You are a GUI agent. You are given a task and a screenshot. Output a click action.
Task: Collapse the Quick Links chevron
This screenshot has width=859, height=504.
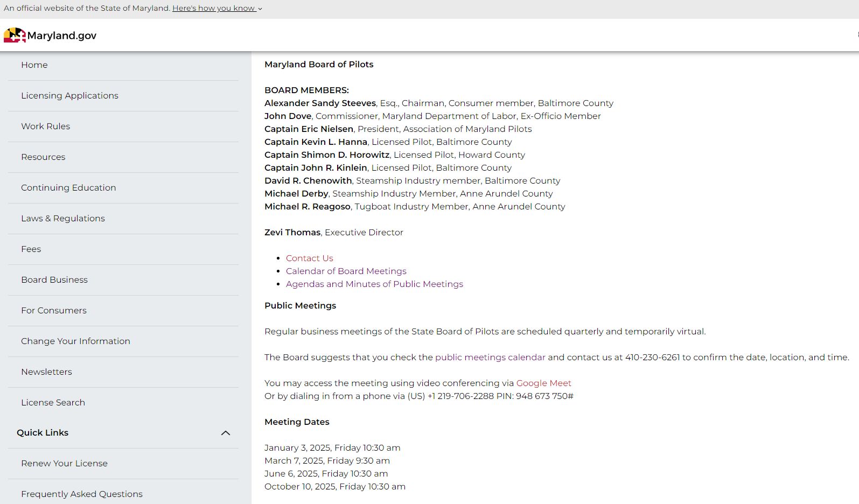(226, 433)
